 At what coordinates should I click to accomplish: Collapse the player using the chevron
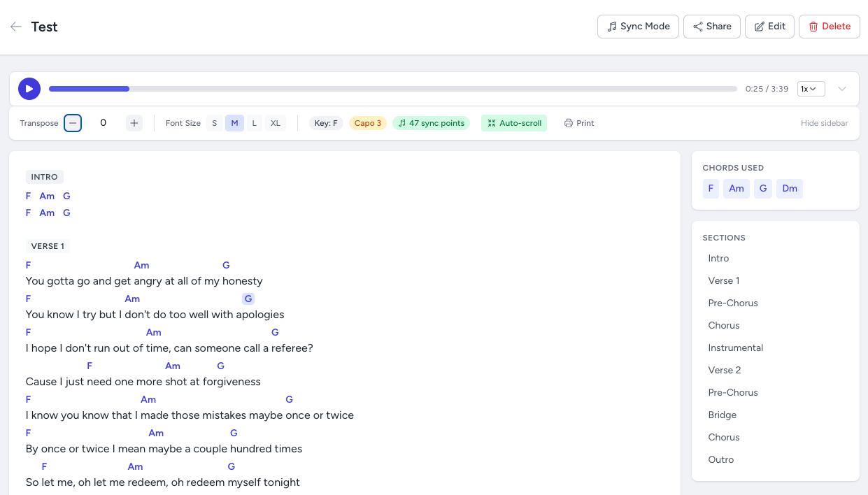[842, 89]
